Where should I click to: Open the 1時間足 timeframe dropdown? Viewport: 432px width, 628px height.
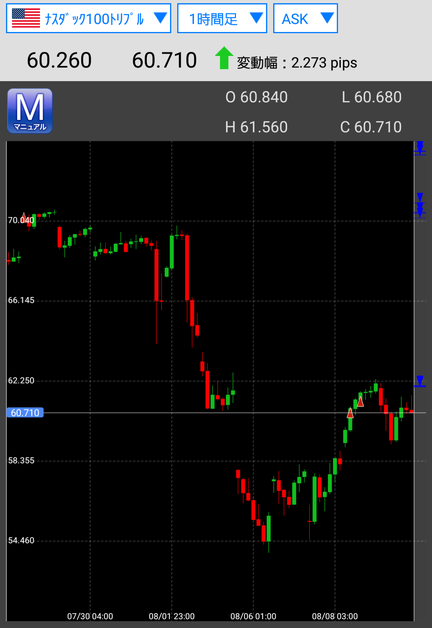tap(222, 18)
